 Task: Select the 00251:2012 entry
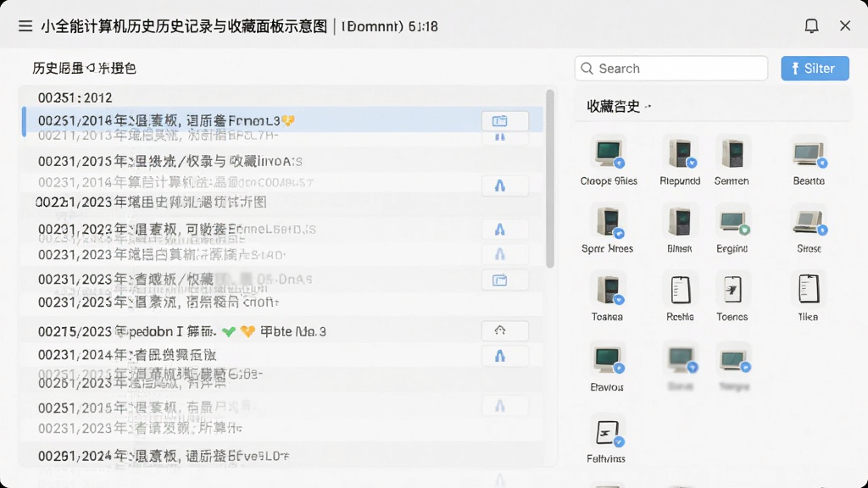[x=282, y=97]
